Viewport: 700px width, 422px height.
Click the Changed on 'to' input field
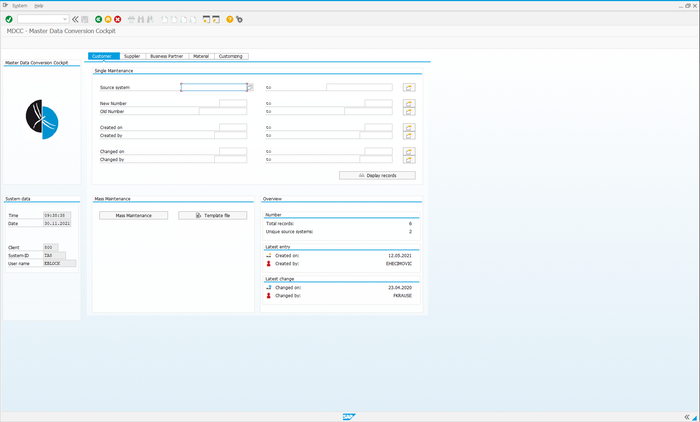pos(379,151)
